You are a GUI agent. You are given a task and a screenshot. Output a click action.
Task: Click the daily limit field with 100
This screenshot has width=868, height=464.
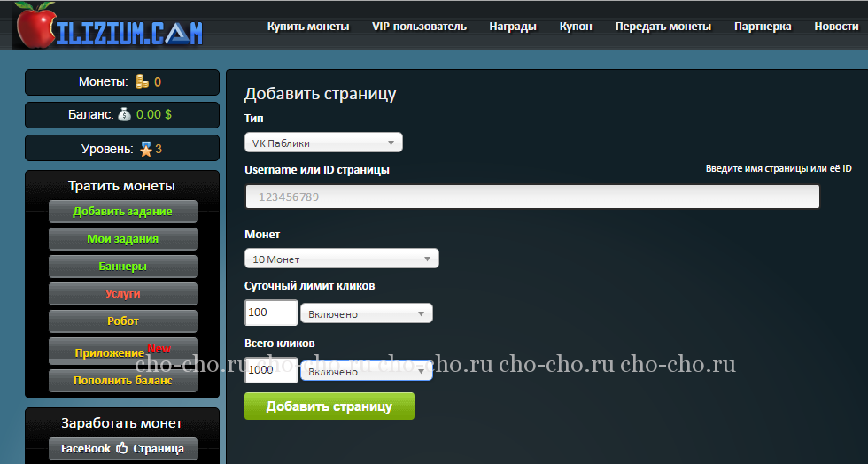271,313
